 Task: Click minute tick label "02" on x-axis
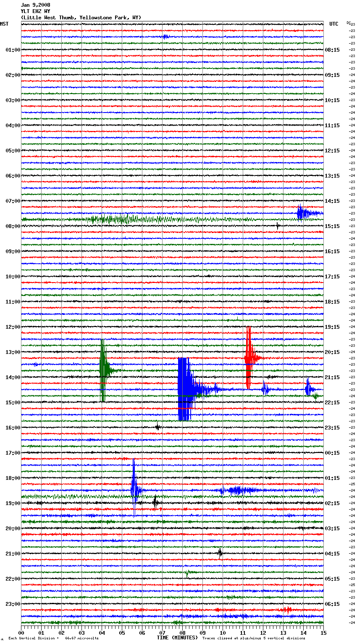pyautogui.click(x=61, y=633)
